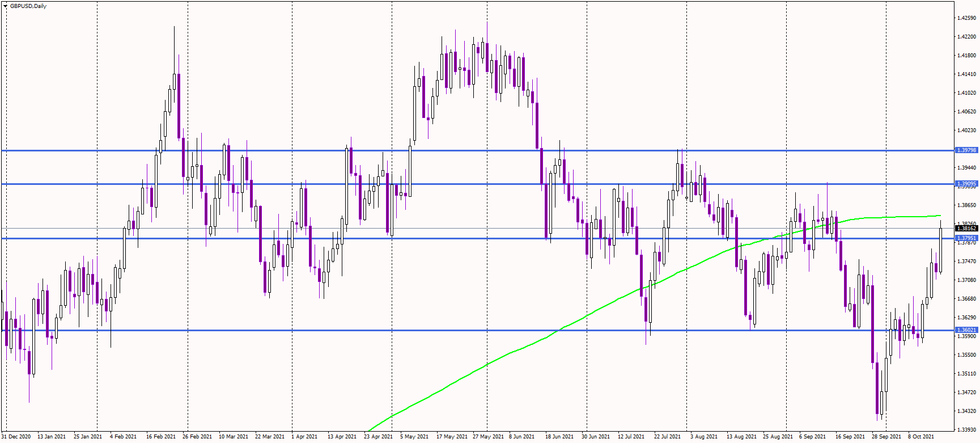Image resolution: width=980 pixels, height=443 pixels.
Task: Click the 16 Sep 2021 date label
Action: pos(850,437)
